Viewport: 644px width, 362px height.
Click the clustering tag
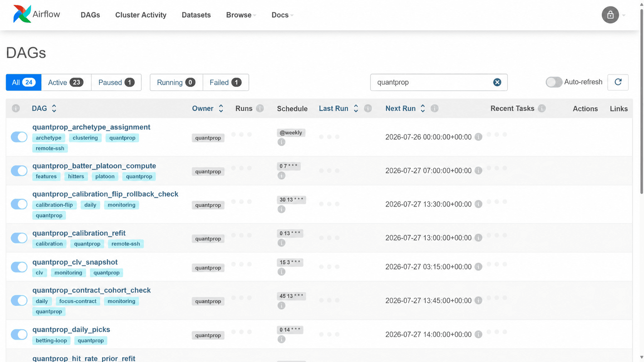(x=85, y=138)
